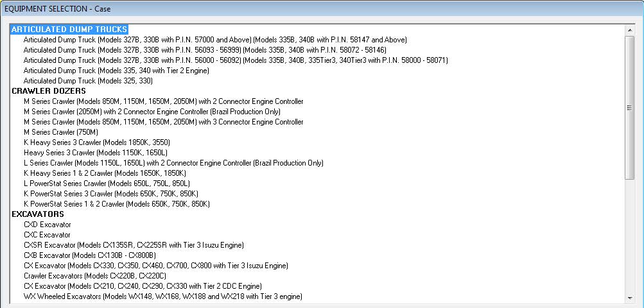Select M Series Crawler (2050M) Brazil Production Only
The width and height of the screenshot is (644, 308).
pos(152,112)
